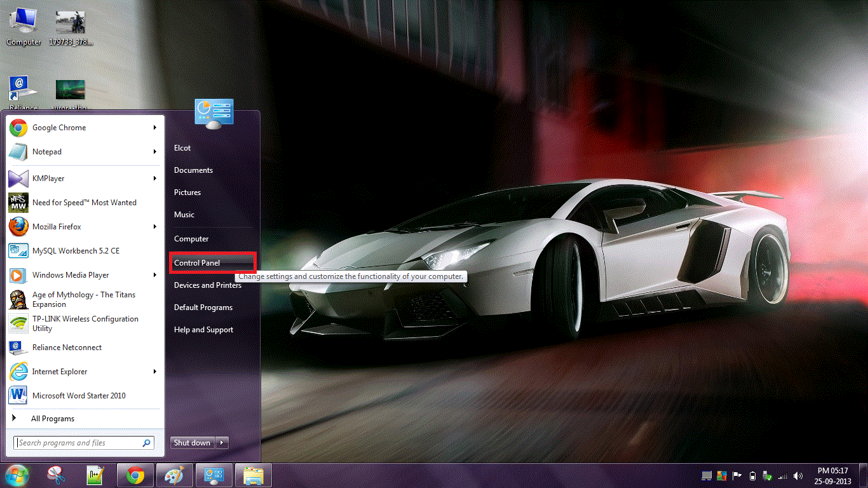Open the Shut down options arrow
This screenshot has width=868, height=488.
pos(222,443)
